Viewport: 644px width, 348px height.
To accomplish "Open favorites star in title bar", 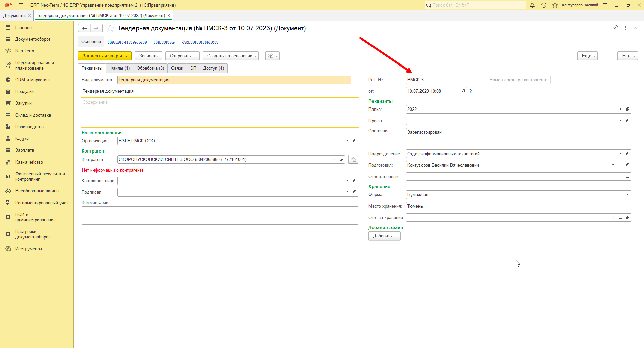I will tap(555, 5).
